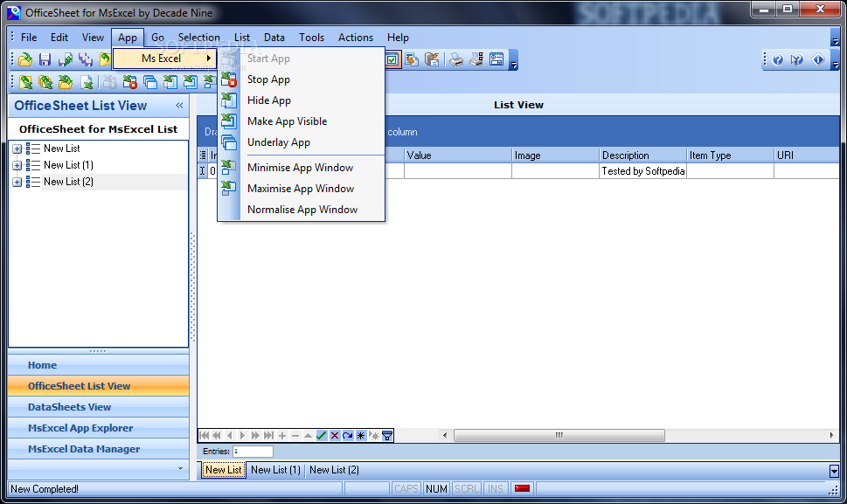Collapse the OfficeSheet List View panel chevron
Image resolution: width=847 pixels, height=504 pixels.
(x=179, y=105)
